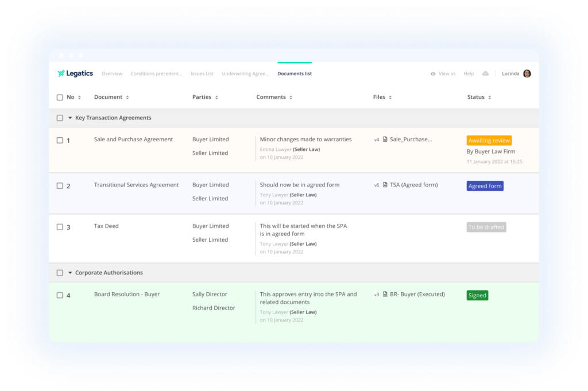588x391 pixels.
Task: Toggle the select-all checkbox in header
Action: pos(60,98)
